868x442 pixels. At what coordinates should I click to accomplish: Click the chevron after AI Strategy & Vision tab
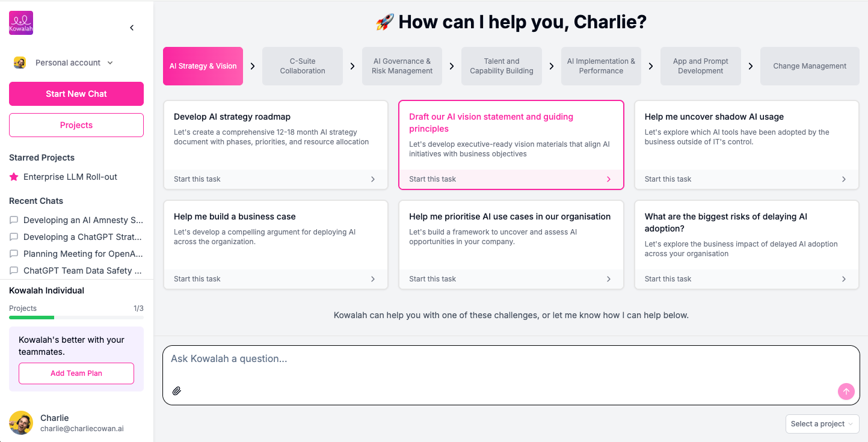253,66
